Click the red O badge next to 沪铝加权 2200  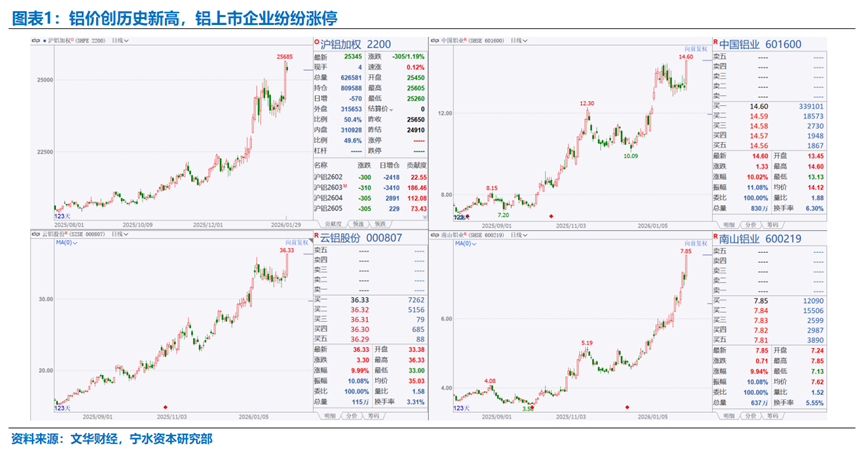pos(316,41)
